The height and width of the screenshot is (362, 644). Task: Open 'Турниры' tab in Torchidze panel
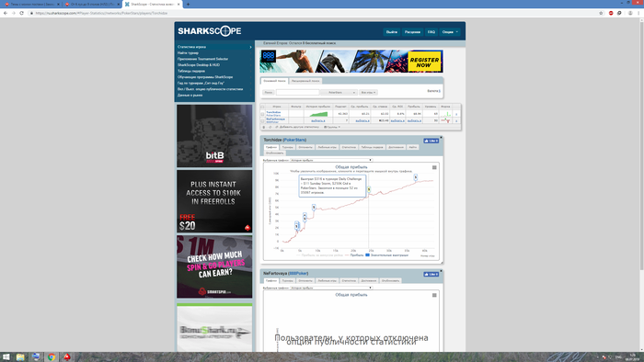click(287, 147)
